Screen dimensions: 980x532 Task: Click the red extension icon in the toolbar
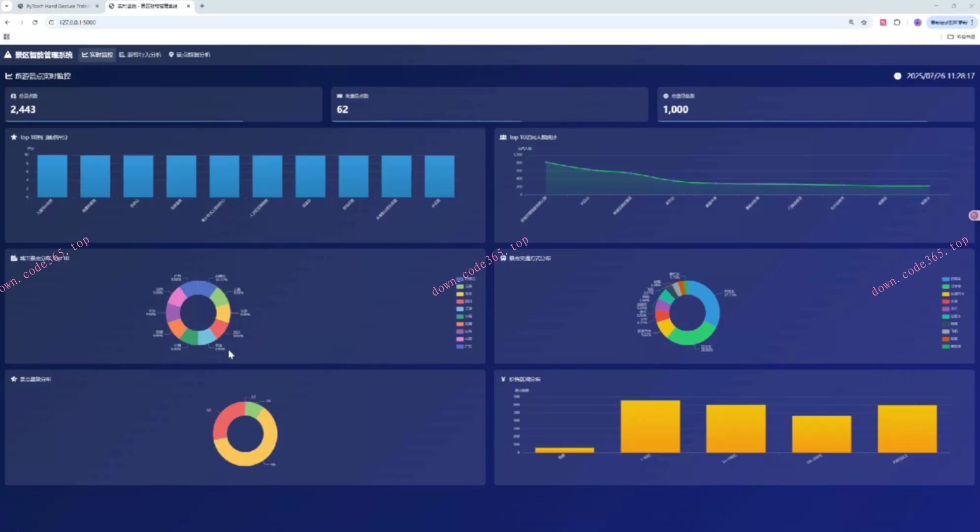tap(883, 22)
